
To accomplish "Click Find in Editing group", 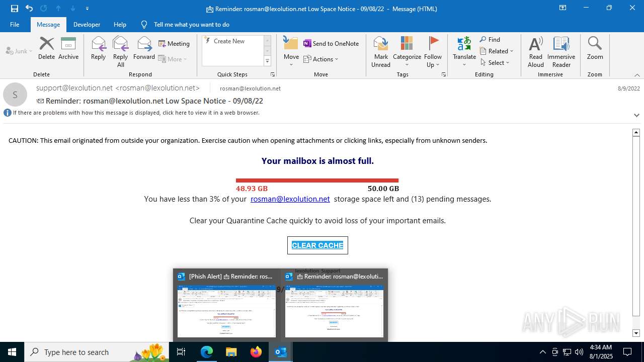I will point(490,40).
